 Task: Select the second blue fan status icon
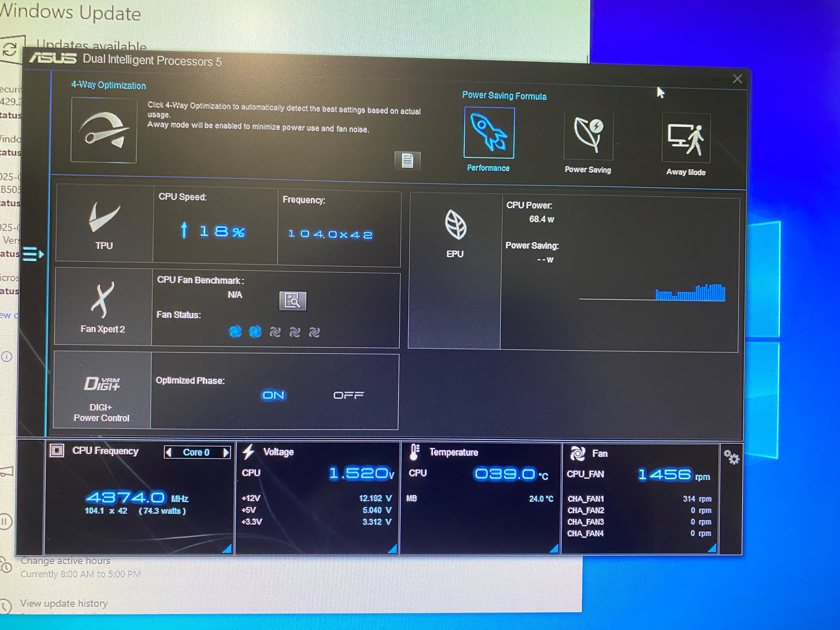(255, 332)
